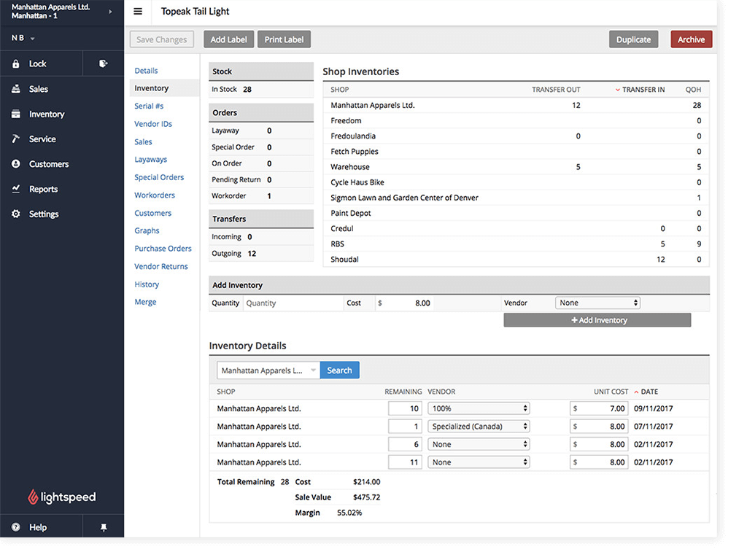The height and width of the screenshot is (560, 747).
Task: Click the Lock padlock icon in sidebar
Action: pos(16,64)
